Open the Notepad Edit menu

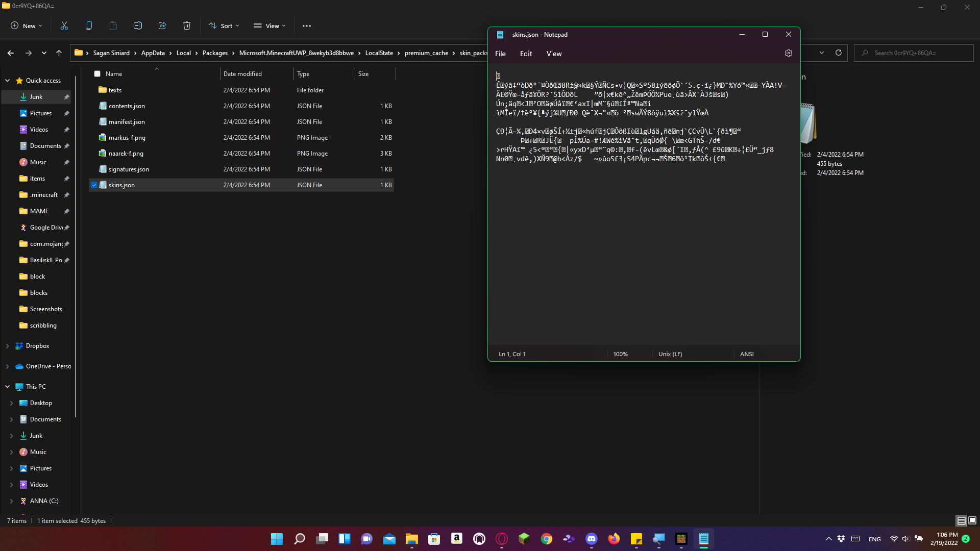[x=526, y=54]
